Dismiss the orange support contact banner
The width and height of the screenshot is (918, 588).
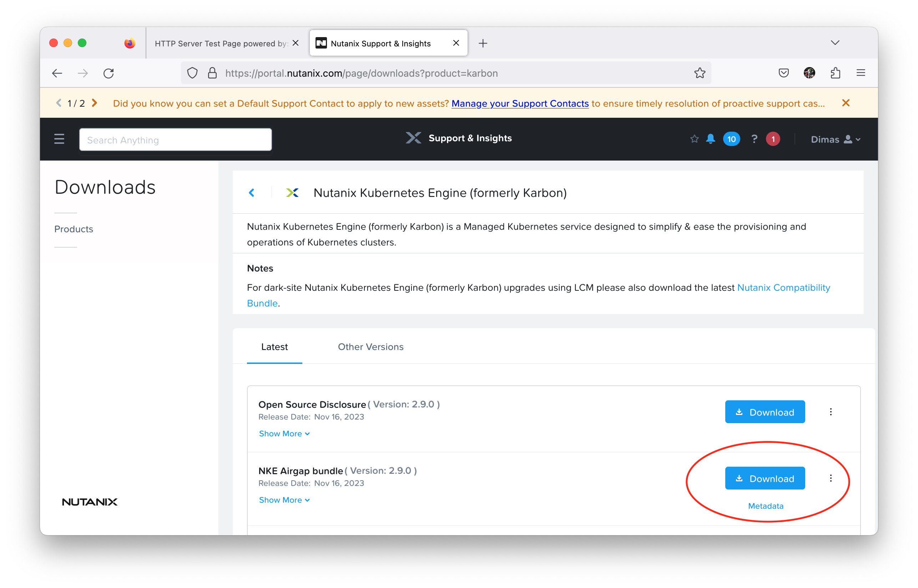[x=846, y=103]
